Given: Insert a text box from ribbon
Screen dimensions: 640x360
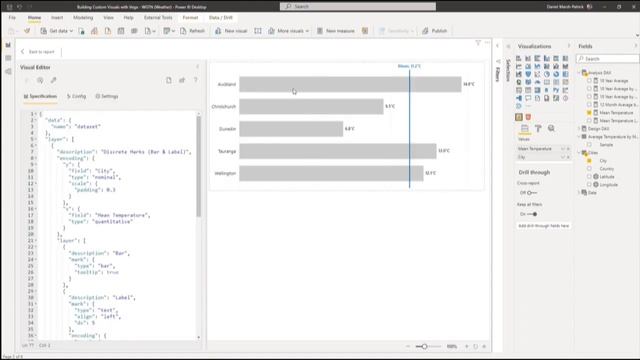Looking at the screenshot, I should (258, 31).
